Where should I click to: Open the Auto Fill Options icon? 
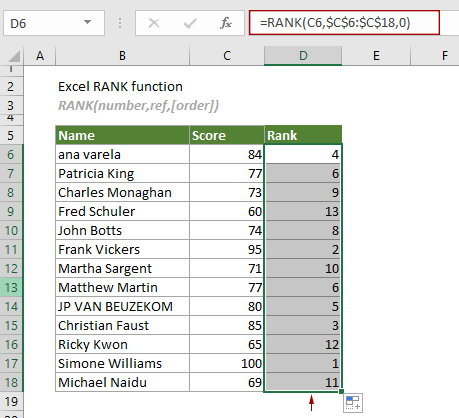point(353,403)
